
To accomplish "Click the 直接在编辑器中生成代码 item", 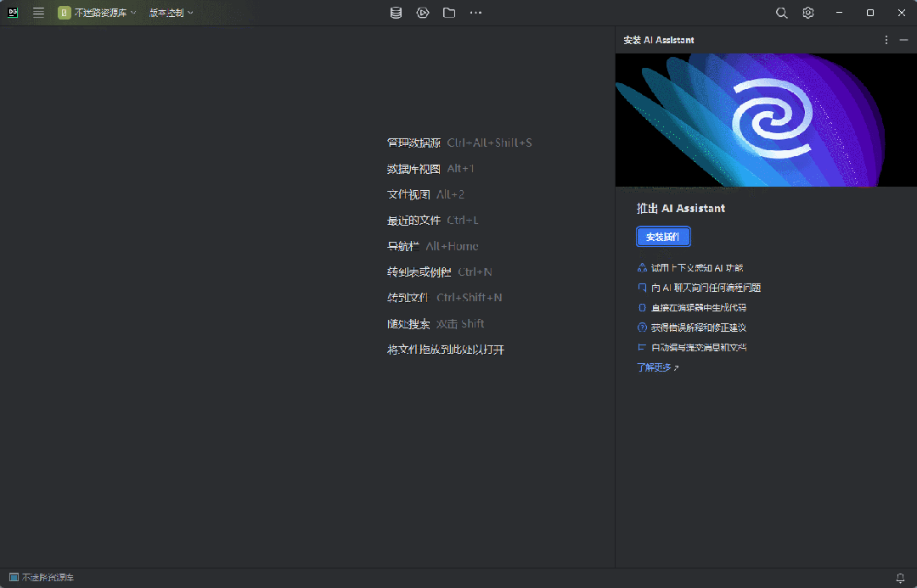I will click(699, 307).
